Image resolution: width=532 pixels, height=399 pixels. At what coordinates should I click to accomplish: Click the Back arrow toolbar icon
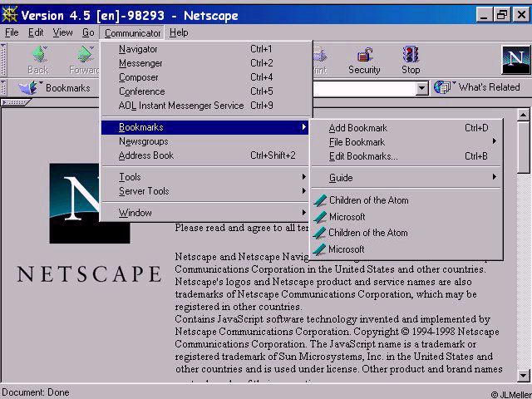[40, 54]
